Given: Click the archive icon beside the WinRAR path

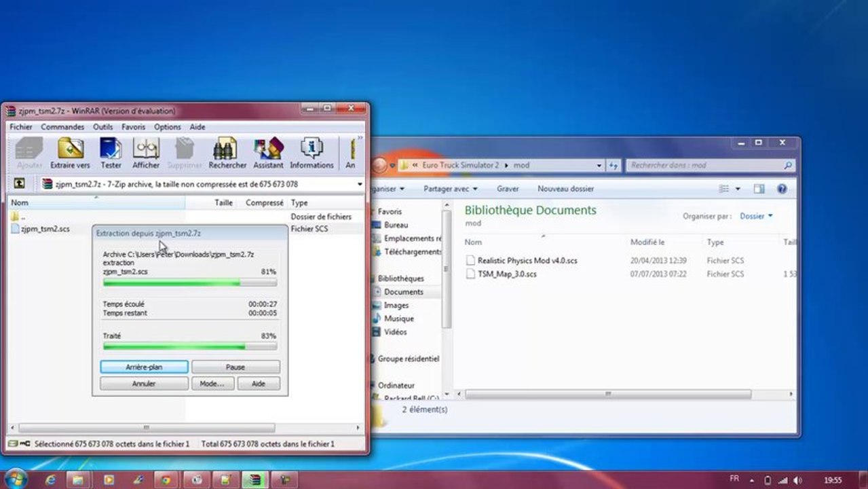Looking at the screenshot, I should (x=47, y=184).
